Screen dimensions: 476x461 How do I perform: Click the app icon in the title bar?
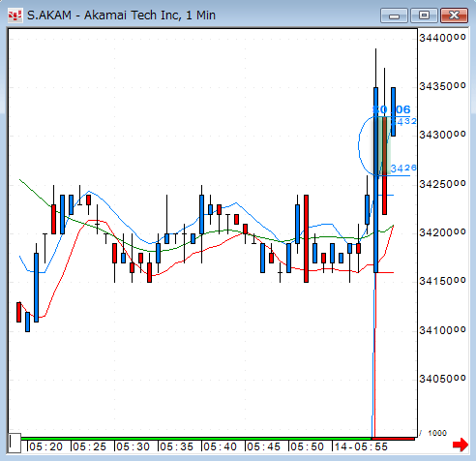coord(15,15)
